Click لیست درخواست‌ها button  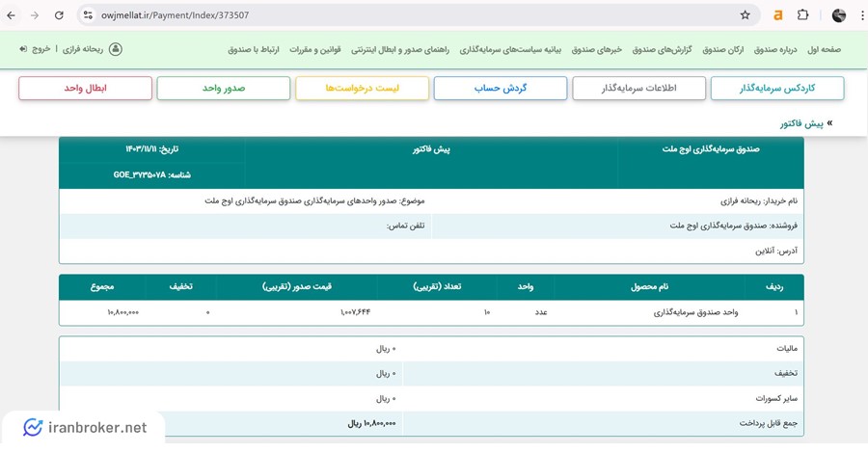[x=362, y=89]
